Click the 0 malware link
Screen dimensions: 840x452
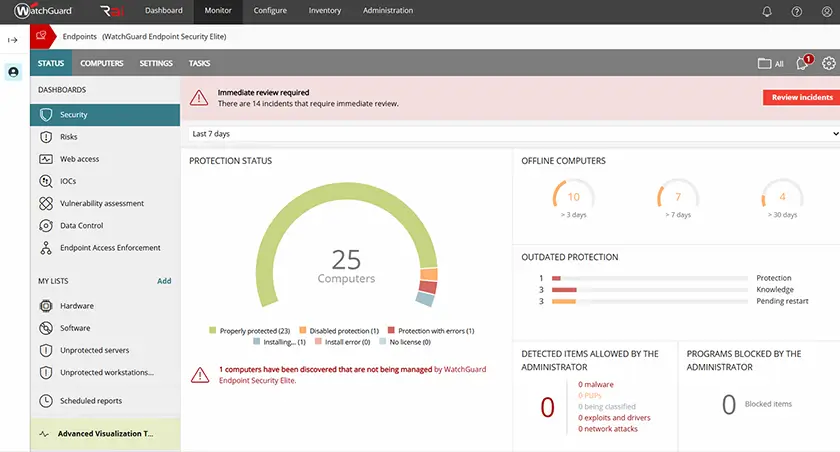point(596,385)
